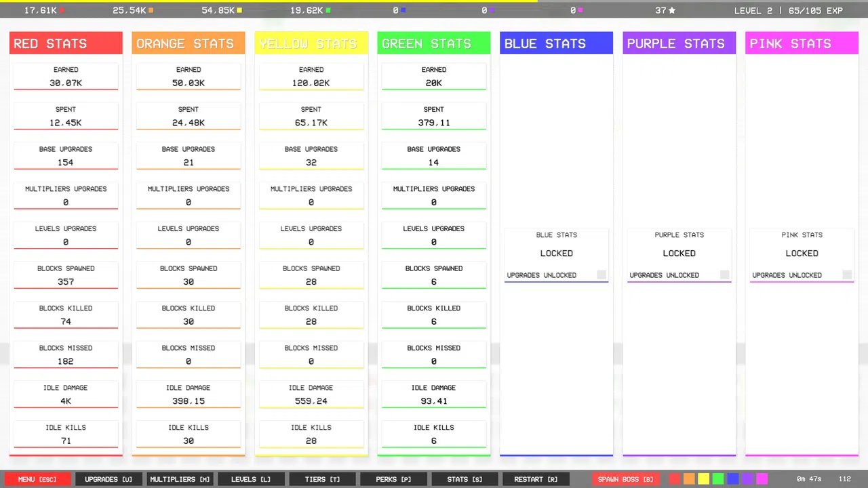Viewport: 868px width, 488px height.
Task: Click Orange Idle Damage 398.15 card
Action: (x=189, y=395)
